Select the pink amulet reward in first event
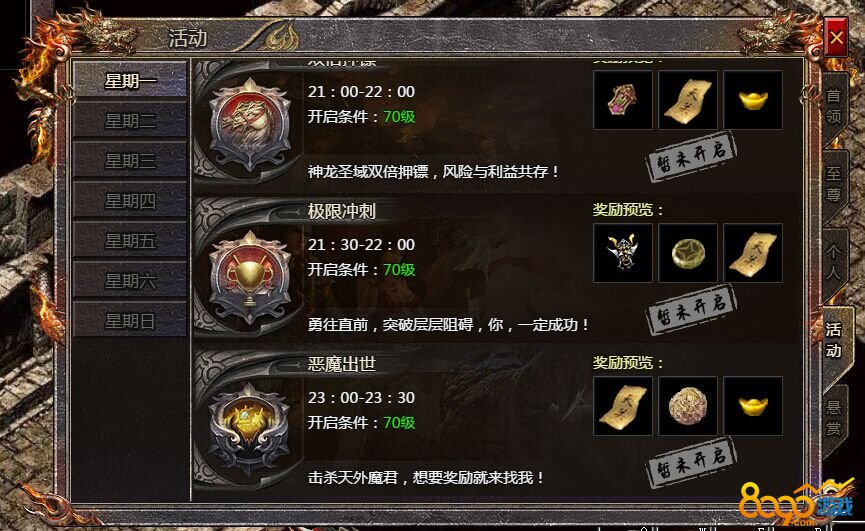Image resolution: width=865 pixels, height=531 pixels. (x=623, y=100)
